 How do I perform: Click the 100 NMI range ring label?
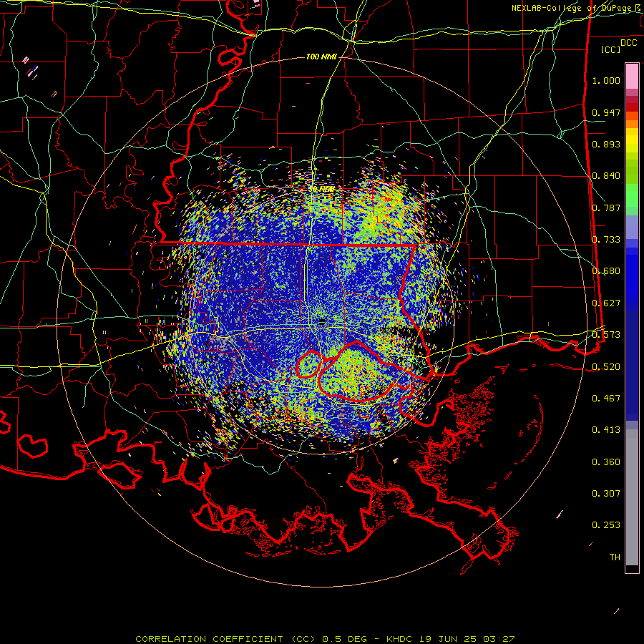pyautogui.click(x=321, y=57)
